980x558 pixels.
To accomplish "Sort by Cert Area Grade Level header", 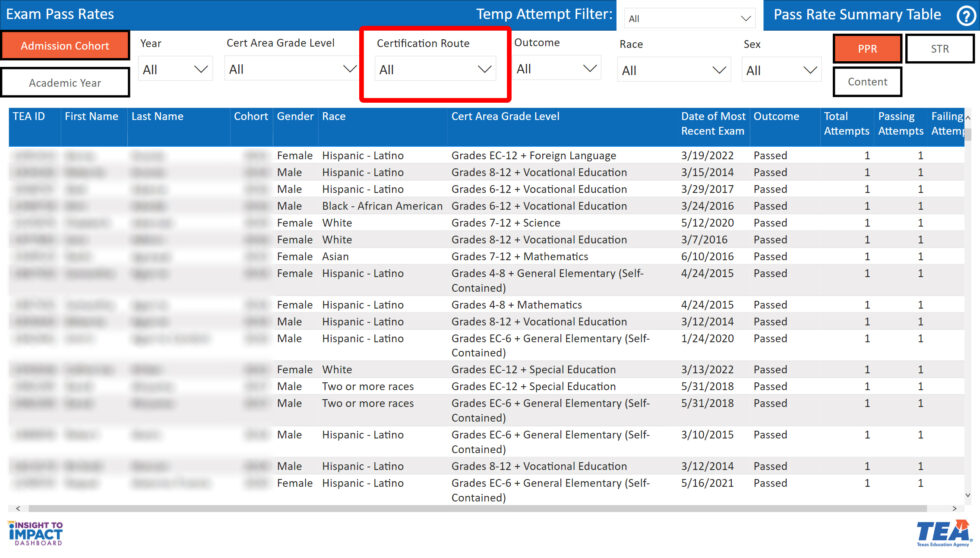I will pos(505,116).
